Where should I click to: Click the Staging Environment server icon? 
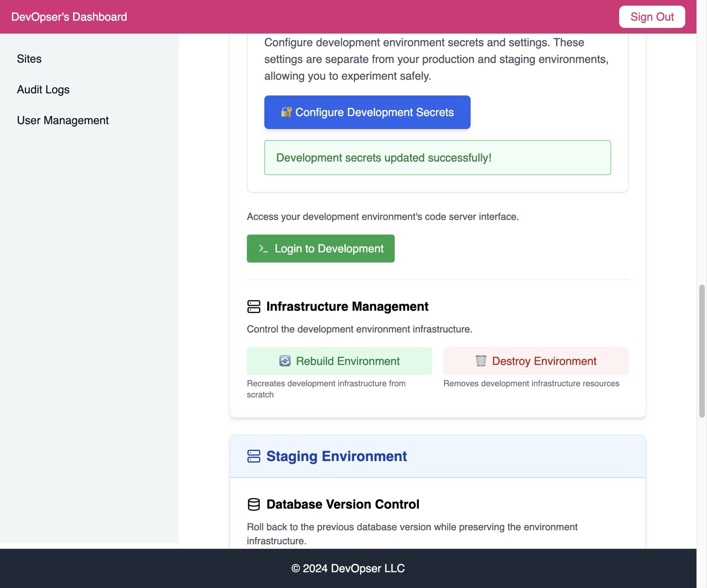254,456
